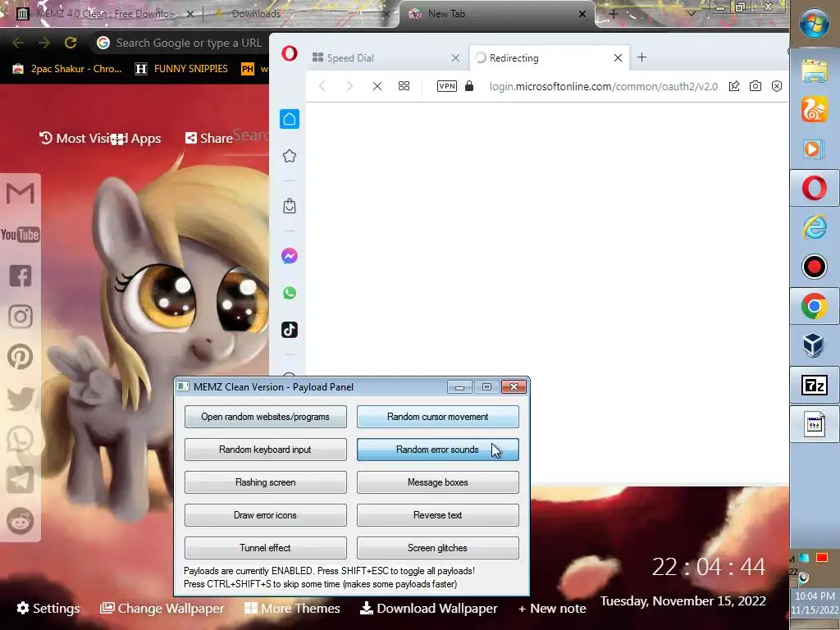Open Messenger in Opera sidebar
The height and width of the screenshot is (630, 840).
(290, 256)
